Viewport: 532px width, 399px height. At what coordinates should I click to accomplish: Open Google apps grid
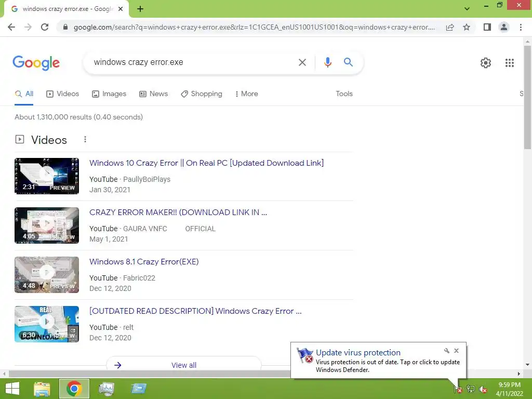pyautogui.click(x=509, y=63)
